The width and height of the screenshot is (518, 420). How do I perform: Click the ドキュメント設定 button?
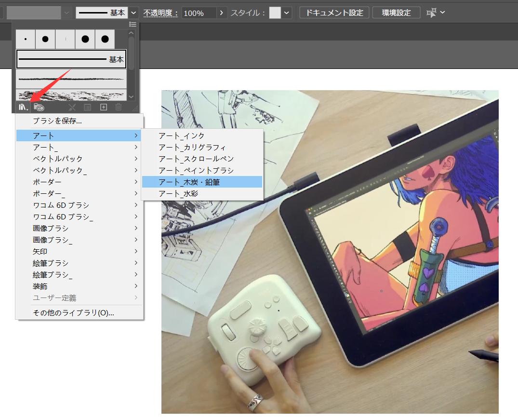[334, 13]
